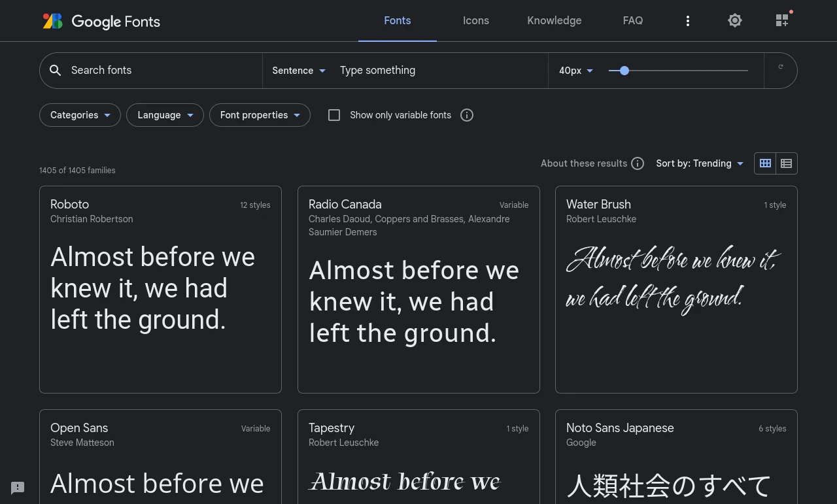Click Water Brush sample preview text
This screenshot has width=837, height=504.
[x=674, y=279]
